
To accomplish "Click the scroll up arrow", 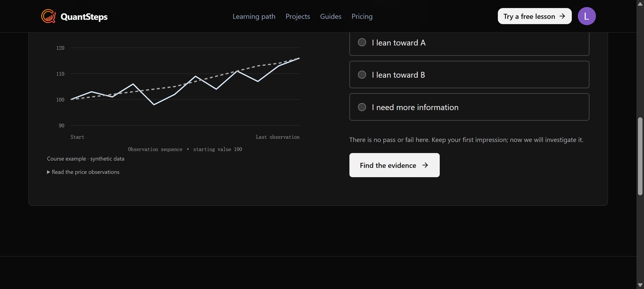I will (x=640, y=4).
